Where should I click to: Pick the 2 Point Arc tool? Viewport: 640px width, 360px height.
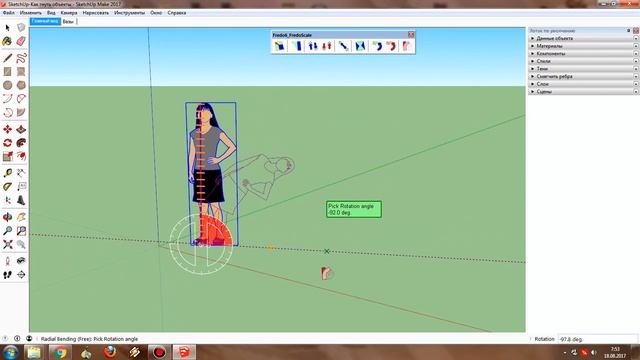(x=21, y=98)
